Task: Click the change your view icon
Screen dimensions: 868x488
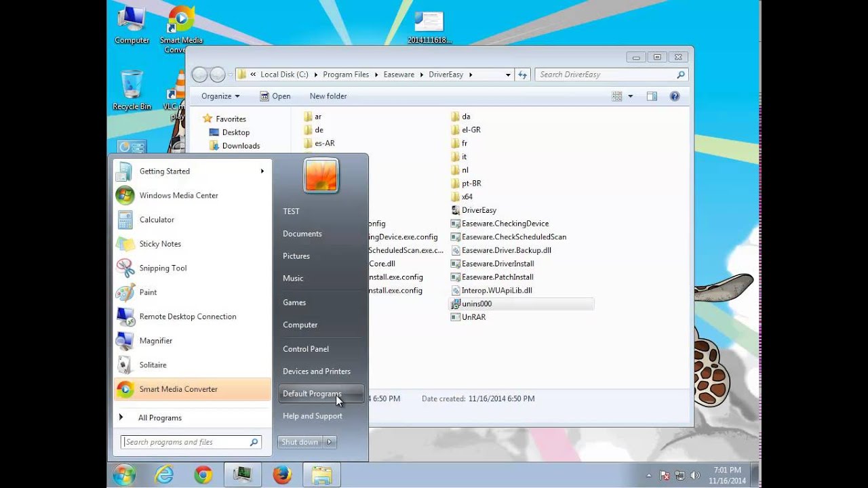Action: click(617, 96)
